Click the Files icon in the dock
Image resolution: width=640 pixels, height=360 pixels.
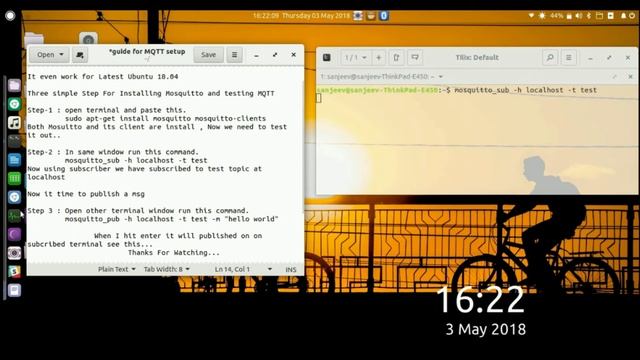point(14,85)
